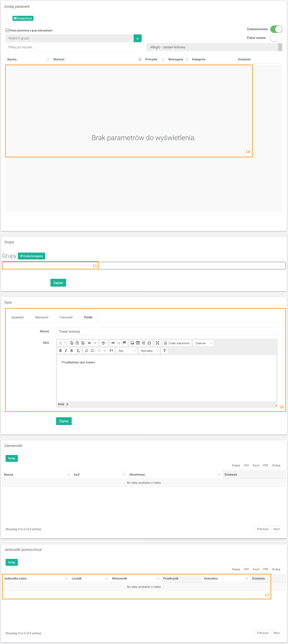The height and width of the screenshot is (644, 288).
Task: Expand the 'Allegro - zestaw testowy' selector
Action: pyautogui.click(x=214, y=47)
